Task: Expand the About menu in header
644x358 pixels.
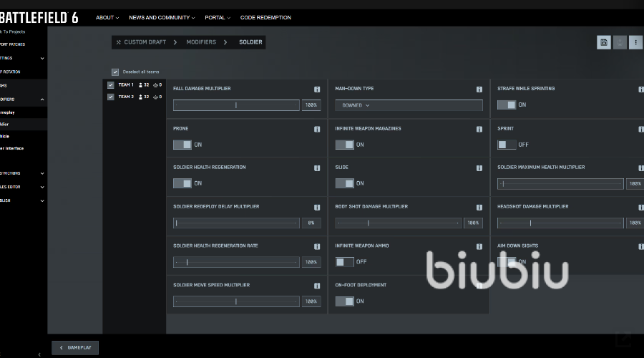Action: 107,17
